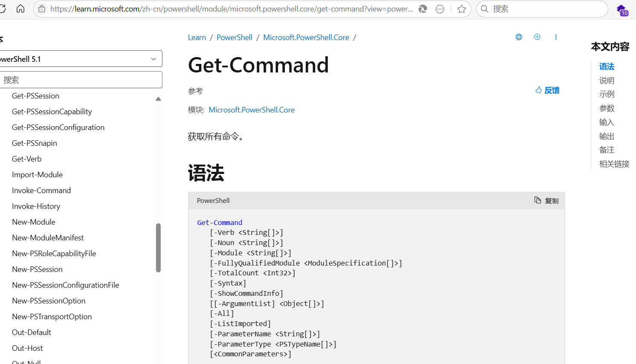Open Get-PSSession in the sidebar
Image resolution: width=636 pixels, height=364 pixels.
35,96
